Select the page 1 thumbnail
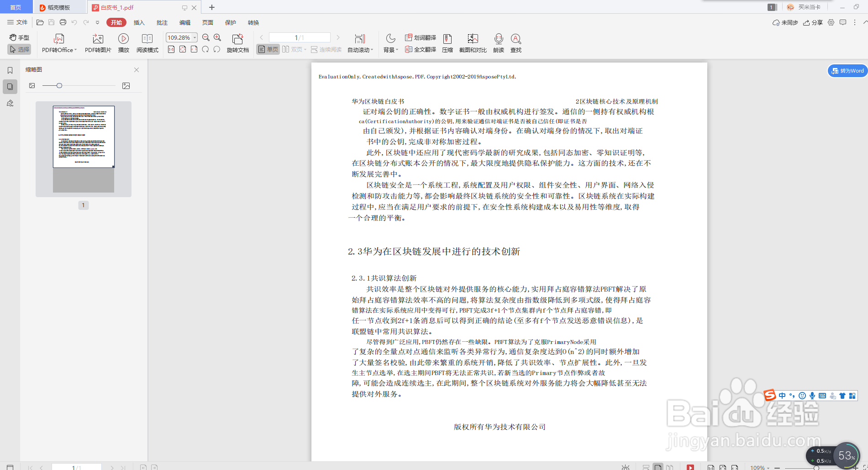Viewport: 868px width, 470px height. pyautogui.click(x=84, y=149)
